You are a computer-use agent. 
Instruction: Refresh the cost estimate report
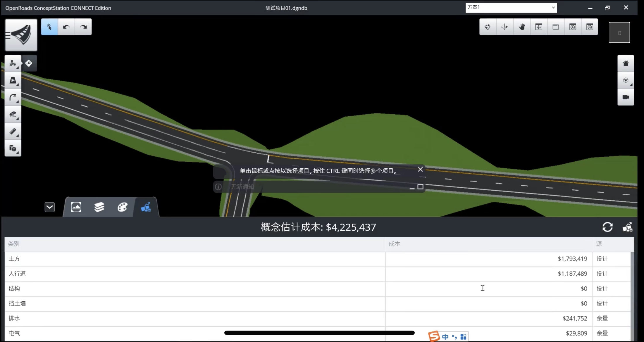[608, 227]
